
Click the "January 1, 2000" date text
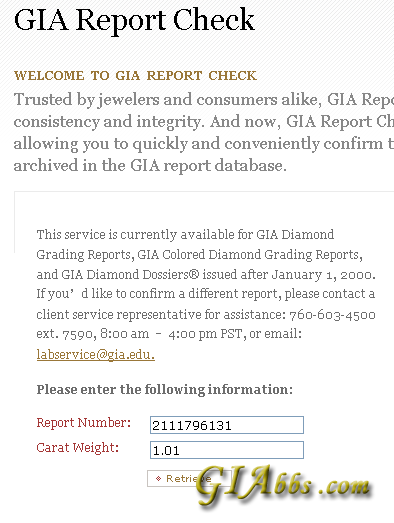(x=323, y=275)
